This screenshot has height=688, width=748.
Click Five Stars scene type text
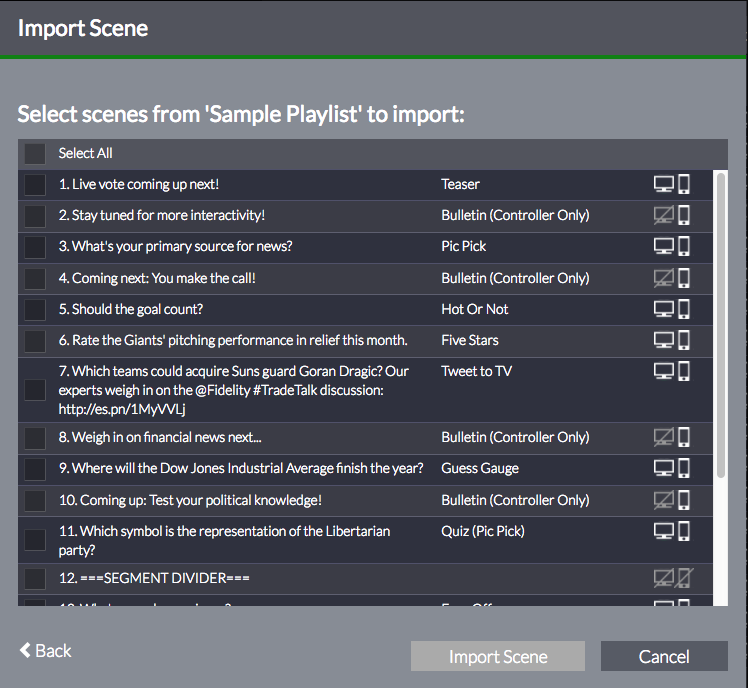click(x=470, y=340)
